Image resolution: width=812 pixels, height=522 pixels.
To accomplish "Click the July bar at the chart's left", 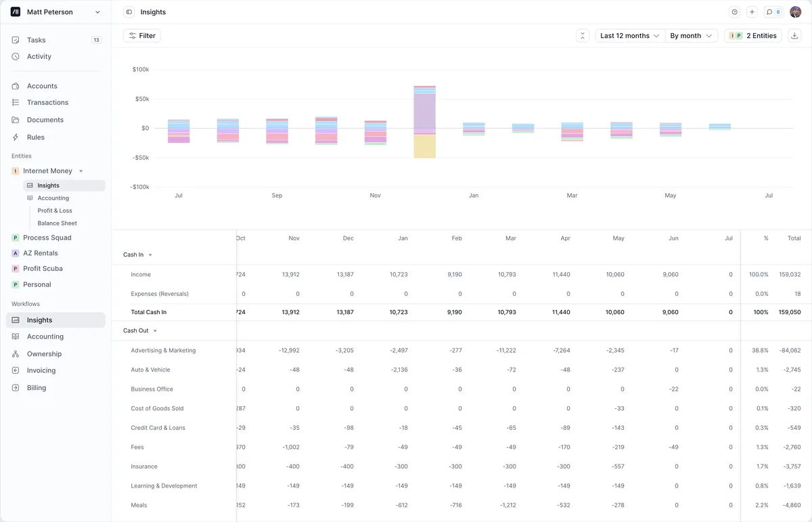I will point(179,131).
